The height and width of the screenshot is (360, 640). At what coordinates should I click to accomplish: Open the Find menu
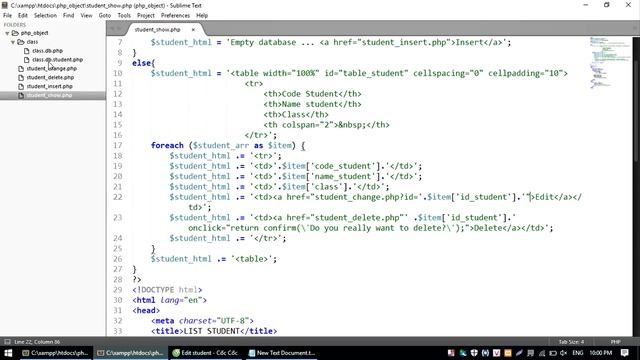coord(68,16)
